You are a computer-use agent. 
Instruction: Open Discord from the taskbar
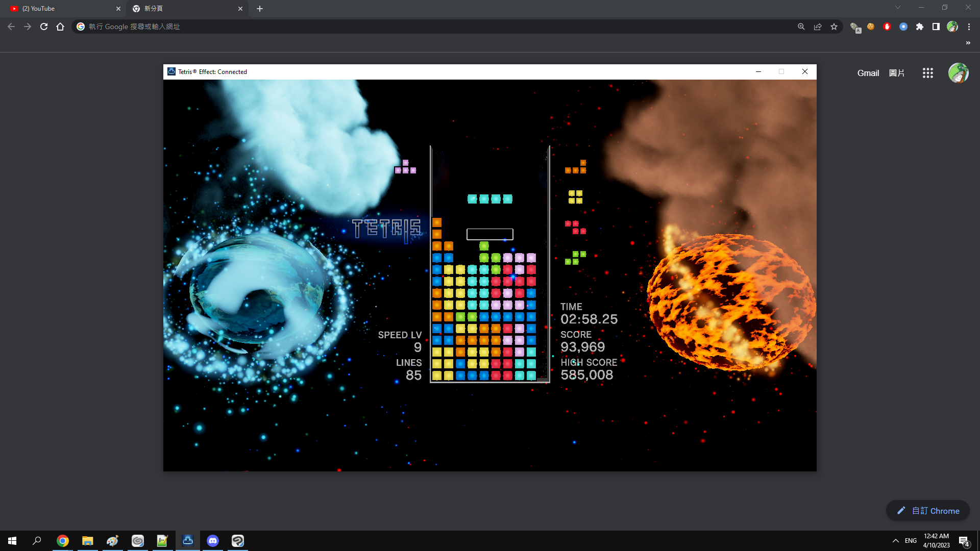213,540
